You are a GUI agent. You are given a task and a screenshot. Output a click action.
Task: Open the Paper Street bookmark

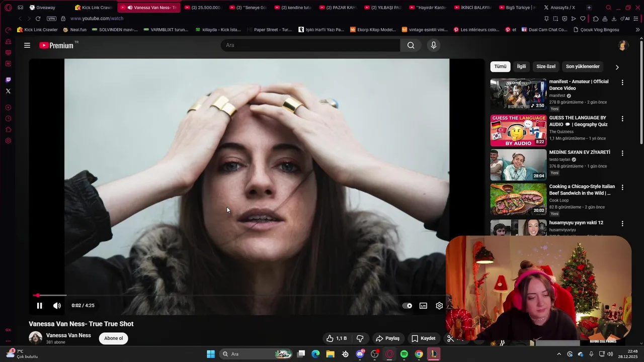point(269,30)
